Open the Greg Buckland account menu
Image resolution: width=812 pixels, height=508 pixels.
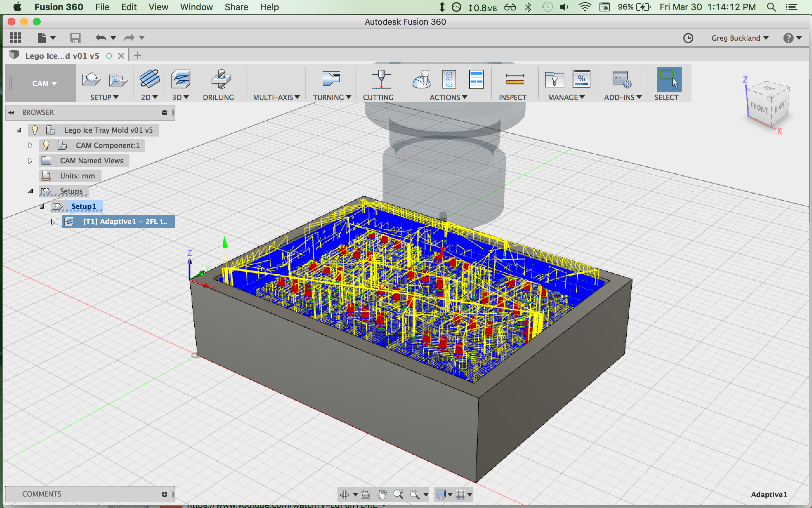click(x=740, y=38)
